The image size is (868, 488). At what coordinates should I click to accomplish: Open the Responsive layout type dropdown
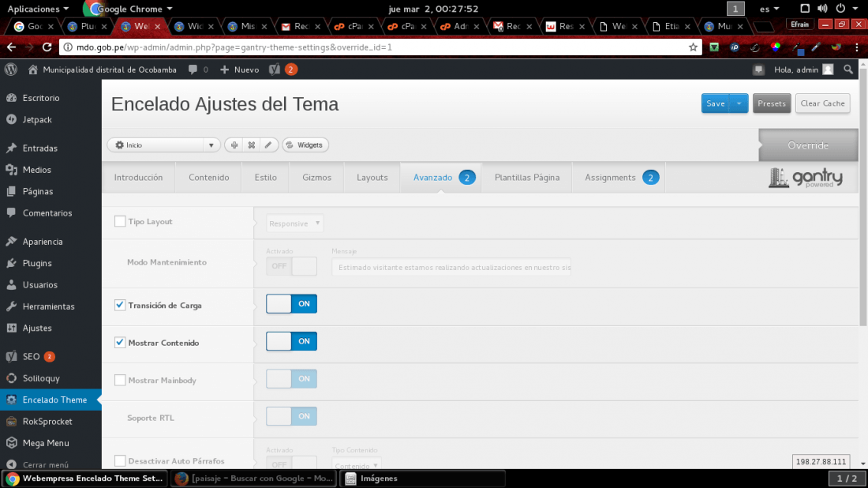click(x=294, y=223)
